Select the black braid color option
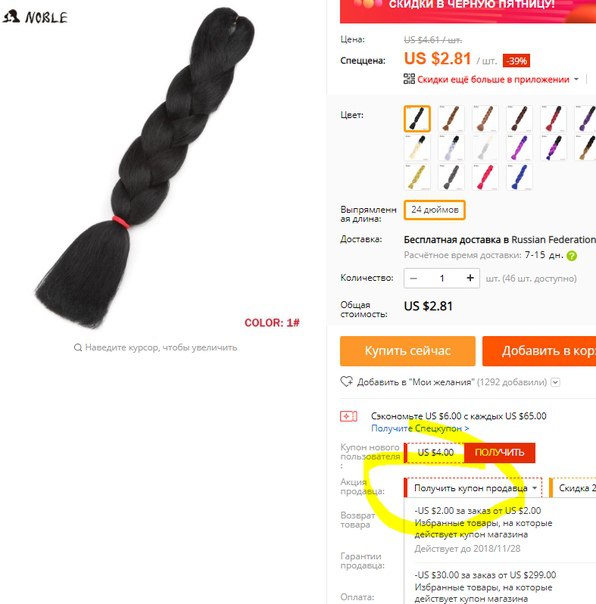Screen dimensions: 596x604 coord(417,118)
